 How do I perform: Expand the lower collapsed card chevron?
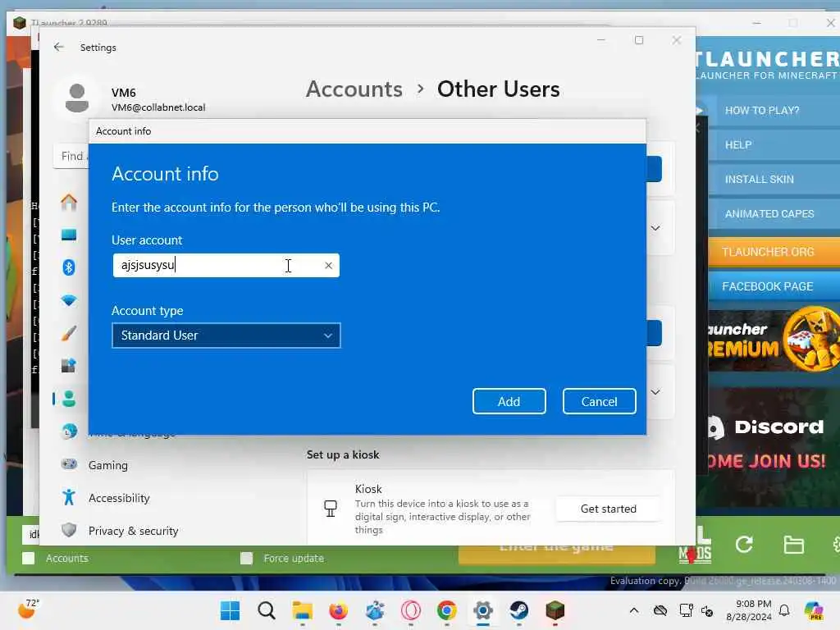pyautogui.click(x=655, y=392)
